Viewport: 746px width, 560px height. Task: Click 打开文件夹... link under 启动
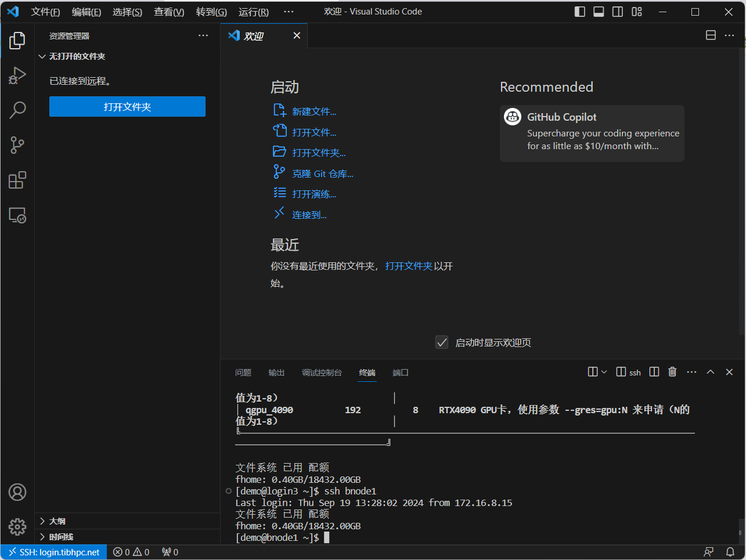click(319, 153)
